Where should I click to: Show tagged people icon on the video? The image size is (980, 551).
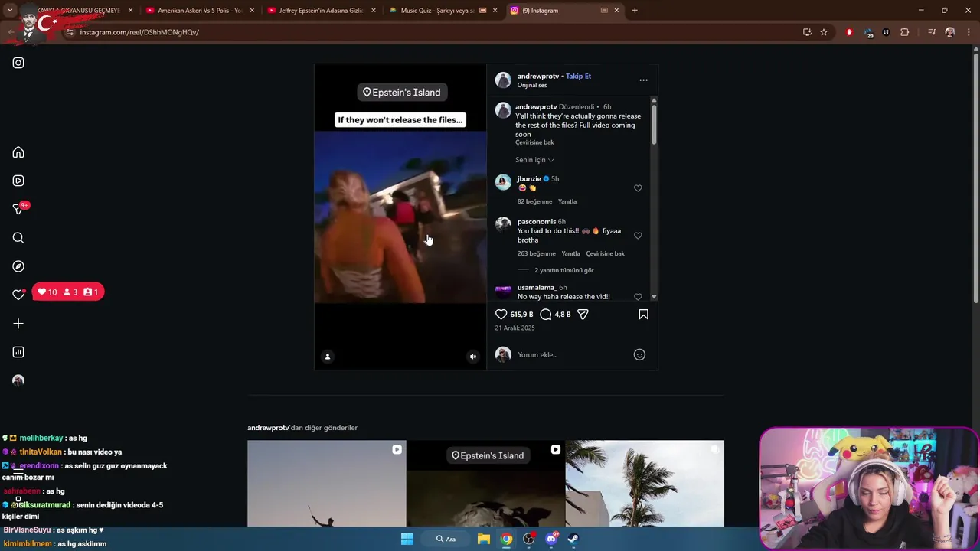click(x=328, y=357)
